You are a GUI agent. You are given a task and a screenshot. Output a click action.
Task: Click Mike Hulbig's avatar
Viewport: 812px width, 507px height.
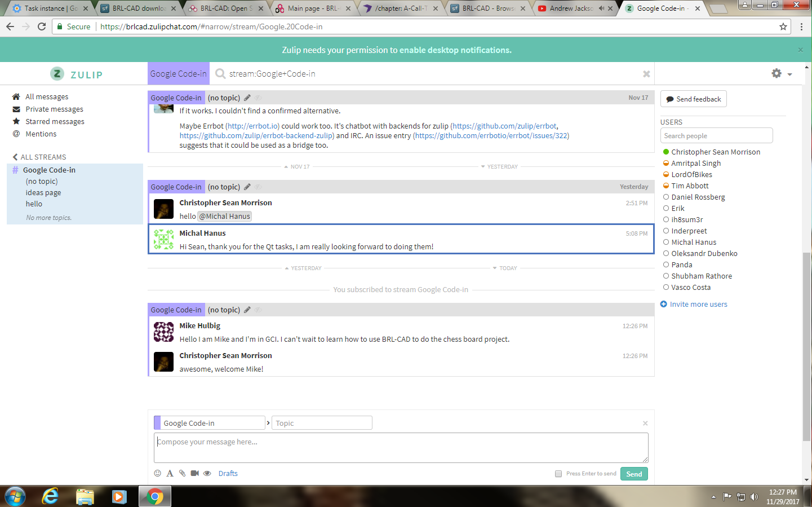[x=163, y=332]
